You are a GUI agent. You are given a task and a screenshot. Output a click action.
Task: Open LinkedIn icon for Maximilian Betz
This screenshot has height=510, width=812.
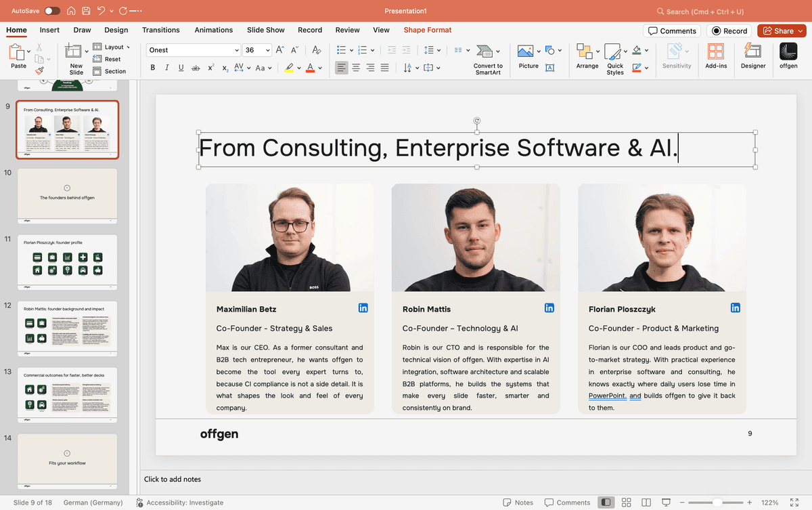coord(363,307)
